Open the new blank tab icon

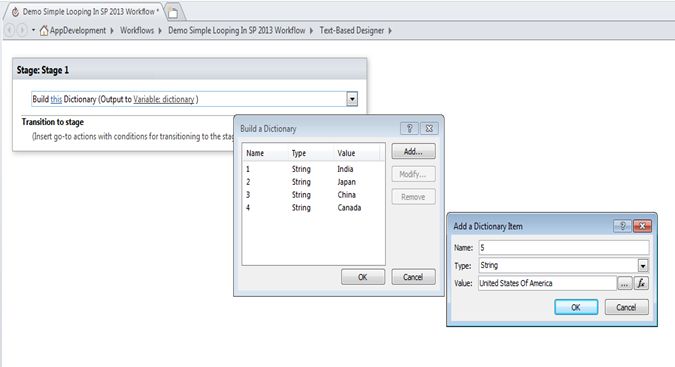click(x=173, y=13)
